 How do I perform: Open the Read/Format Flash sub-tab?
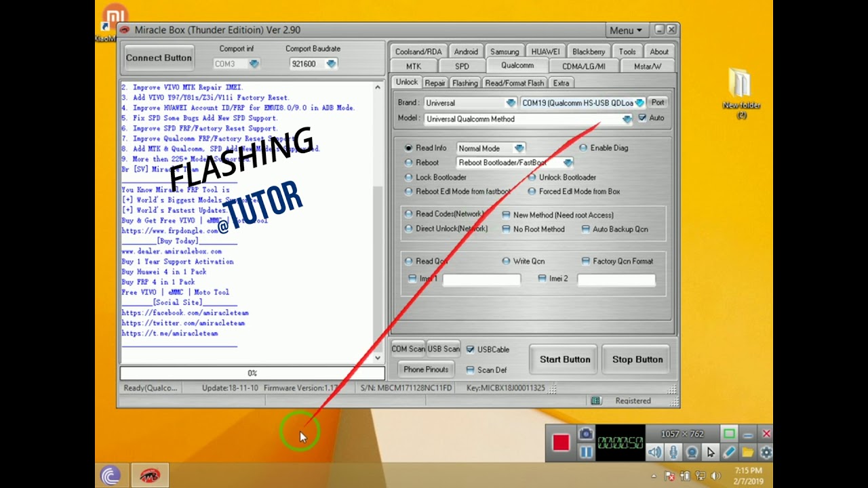click(515, 83)
